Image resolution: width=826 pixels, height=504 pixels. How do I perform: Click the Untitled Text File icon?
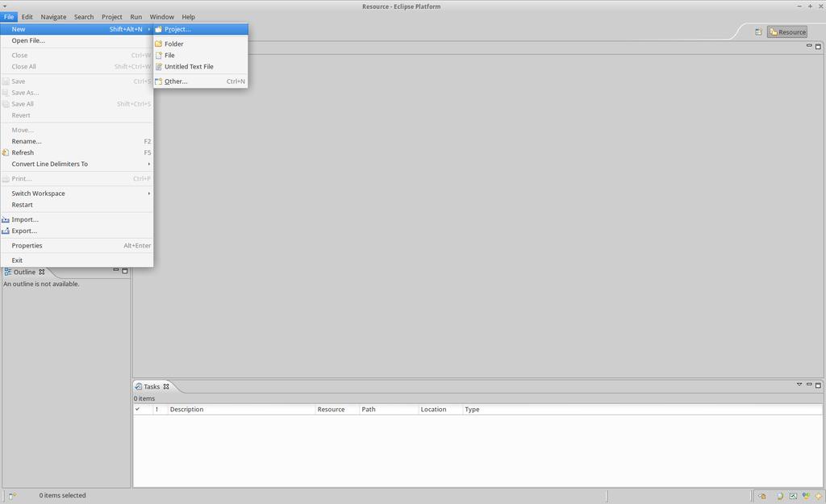159,66
